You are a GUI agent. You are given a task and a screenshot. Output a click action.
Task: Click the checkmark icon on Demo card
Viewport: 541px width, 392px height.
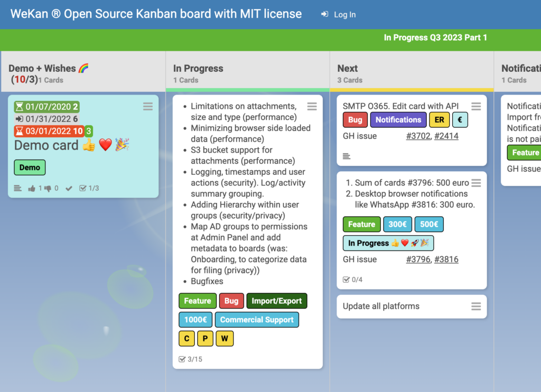(69, 189)
